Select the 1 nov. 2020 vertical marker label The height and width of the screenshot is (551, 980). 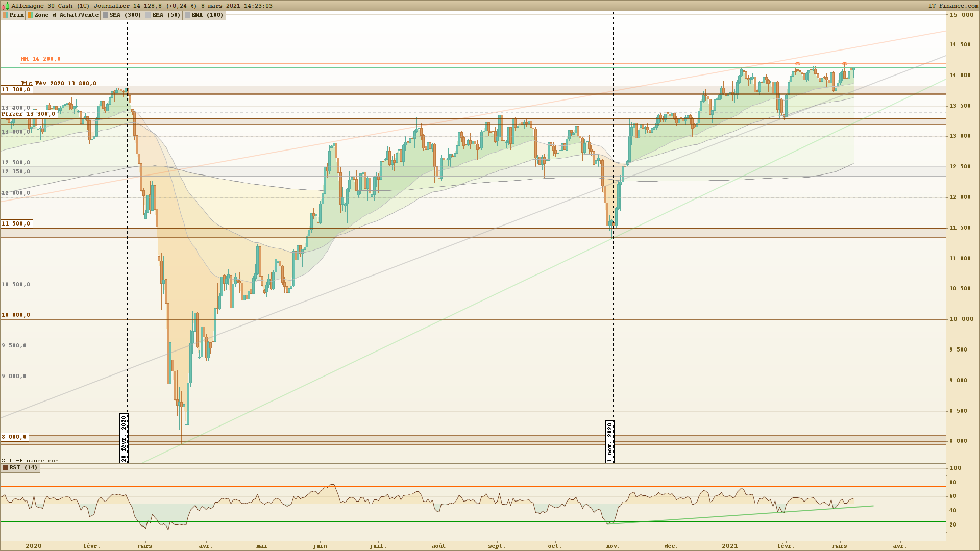(x=609, y=442)
